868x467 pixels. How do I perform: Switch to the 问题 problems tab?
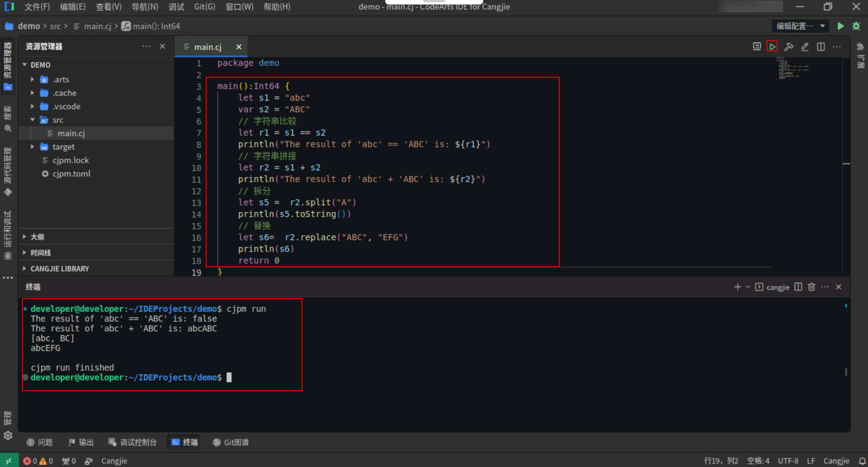tap(40, 442)
